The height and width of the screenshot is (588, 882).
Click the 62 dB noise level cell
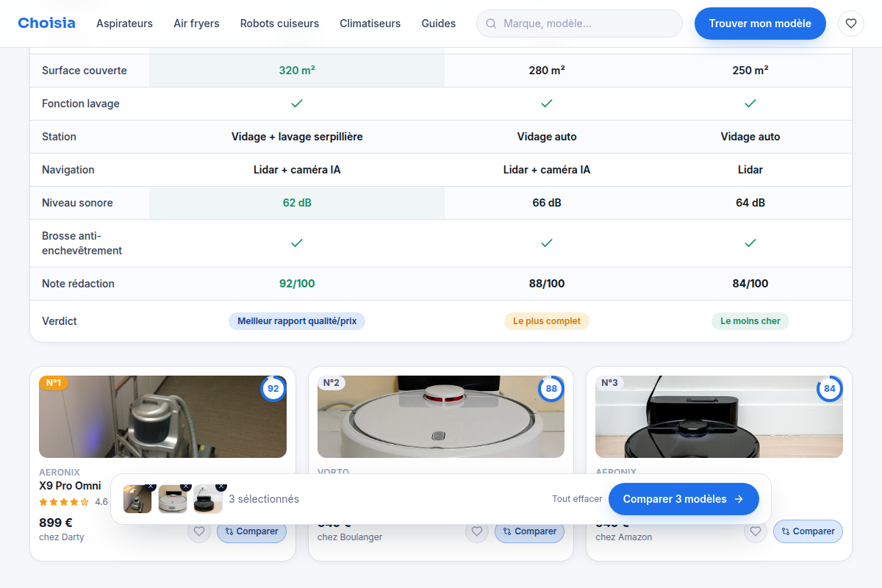[x=297, y=203]
